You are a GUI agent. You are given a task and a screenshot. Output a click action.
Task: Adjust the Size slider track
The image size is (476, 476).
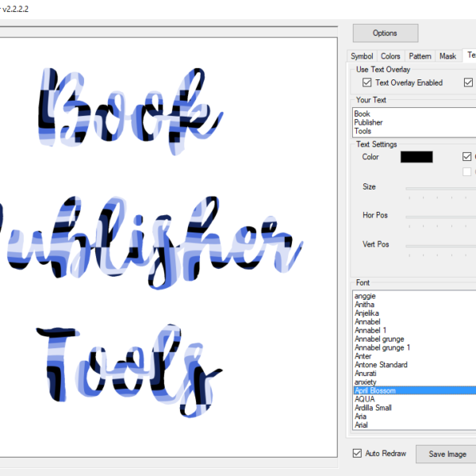[441, 189]
